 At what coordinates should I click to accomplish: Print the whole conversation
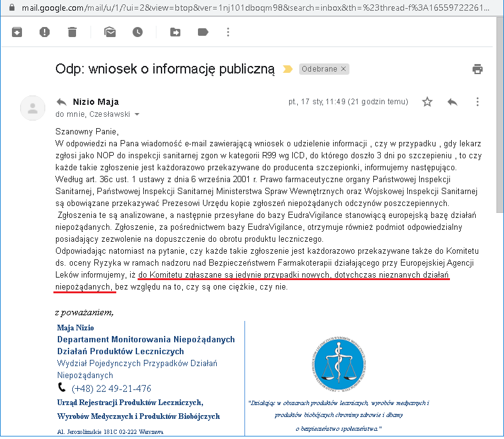(x=478, y=69)
